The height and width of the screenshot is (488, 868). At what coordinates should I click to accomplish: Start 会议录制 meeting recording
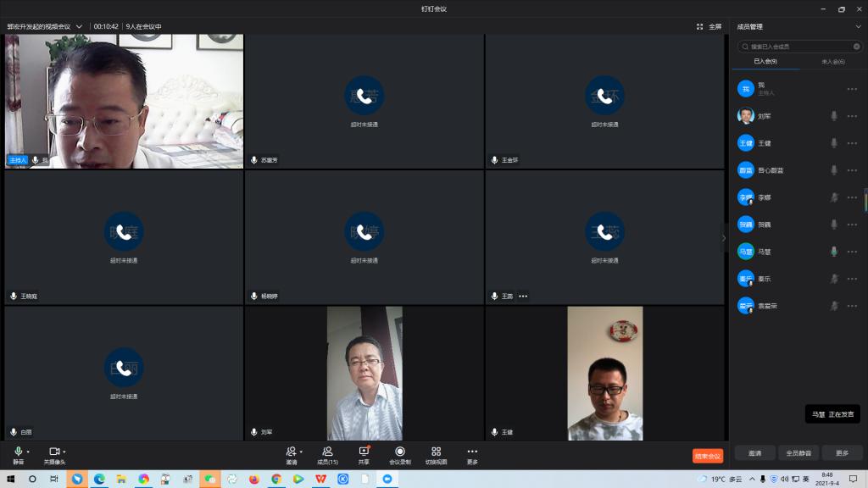pyautogui.click(x=399, y=452)
